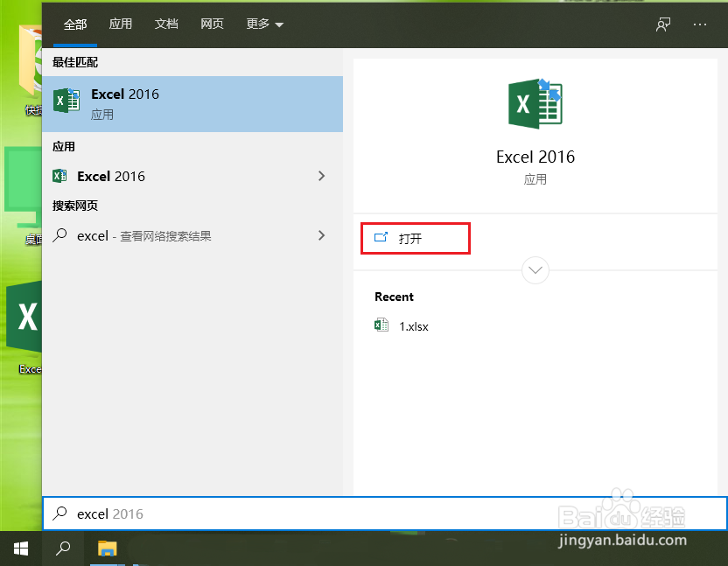Click the green monitor desktop icon
The height and width of the screenshot is (566, 728).
tap(24, 187)
